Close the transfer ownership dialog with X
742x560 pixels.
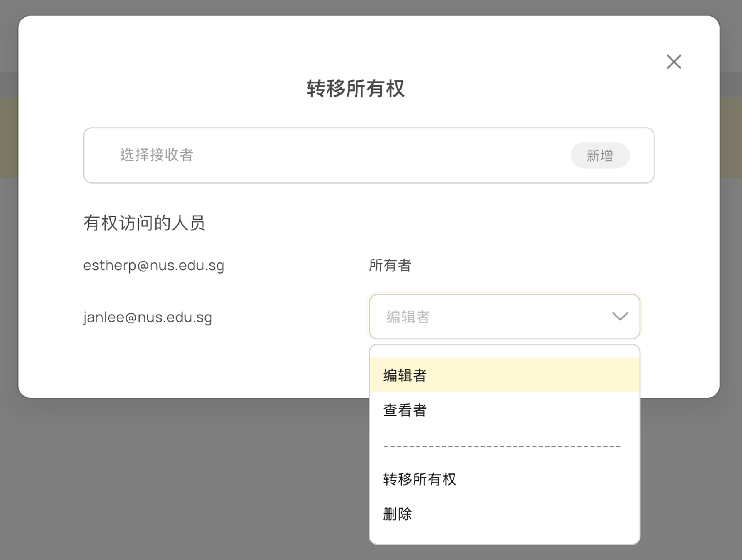point(674,62)
